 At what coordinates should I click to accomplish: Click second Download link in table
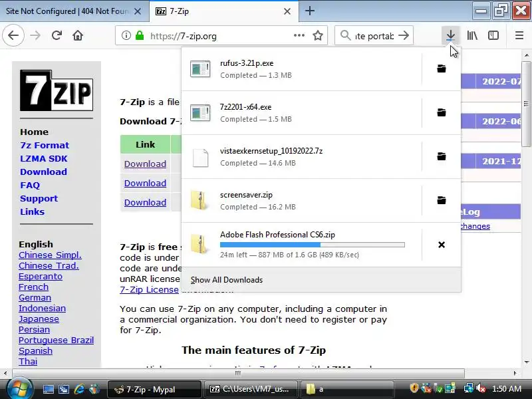pyautogui.click(x=145, y=184)
